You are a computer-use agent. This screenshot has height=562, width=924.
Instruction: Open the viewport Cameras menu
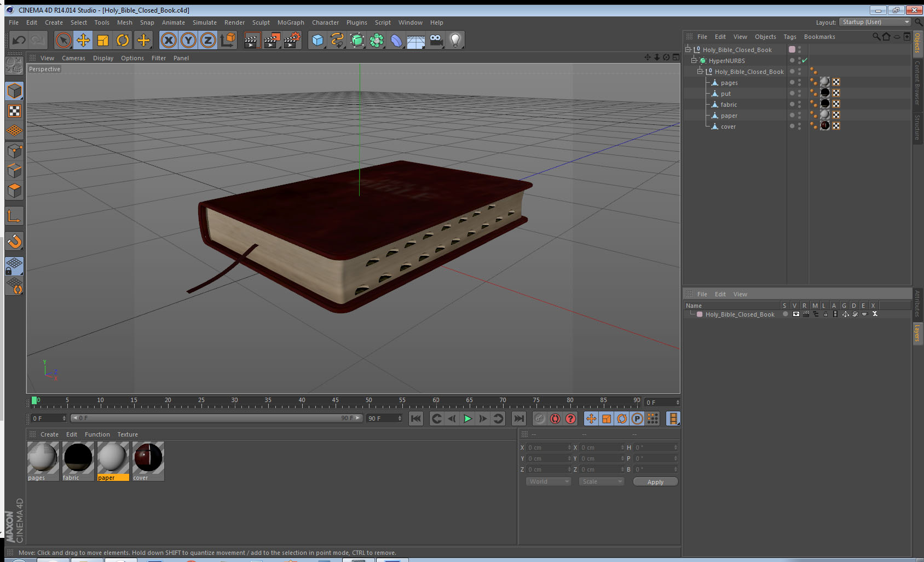(73, 58)
